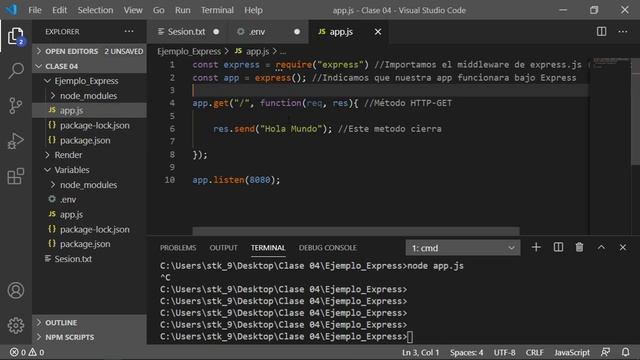This screenshot has height=360, width=640.
Task: Expand the Outline section
Action: tap(89, 322)
